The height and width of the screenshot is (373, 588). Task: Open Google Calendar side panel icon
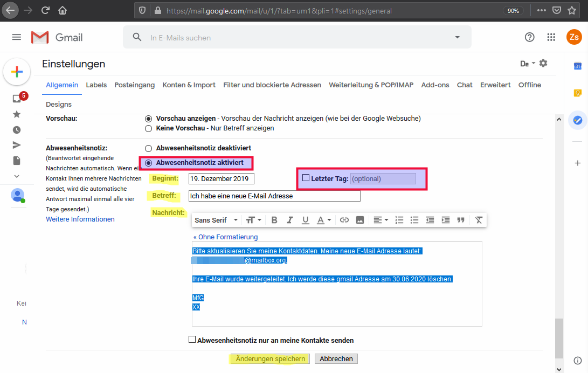pos(578,66)
